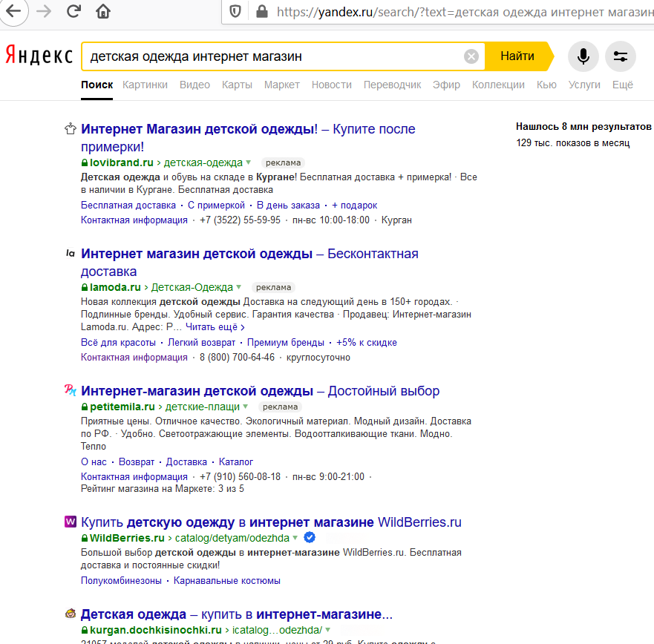The width and height of the screenshot is (654, 644).
Task: Click the lovibrand.ru favicon
Action: (70, 129)
